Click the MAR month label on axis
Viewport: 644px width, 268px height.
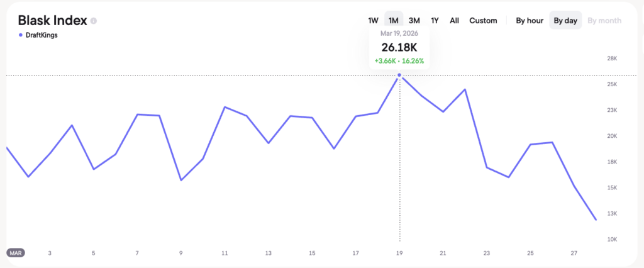coord(16,253)
